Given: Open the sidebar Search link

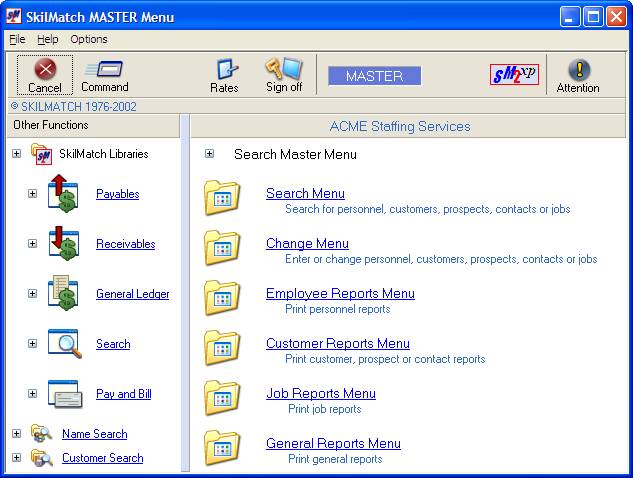Looking at the screenshot, I should click(113, 344).
